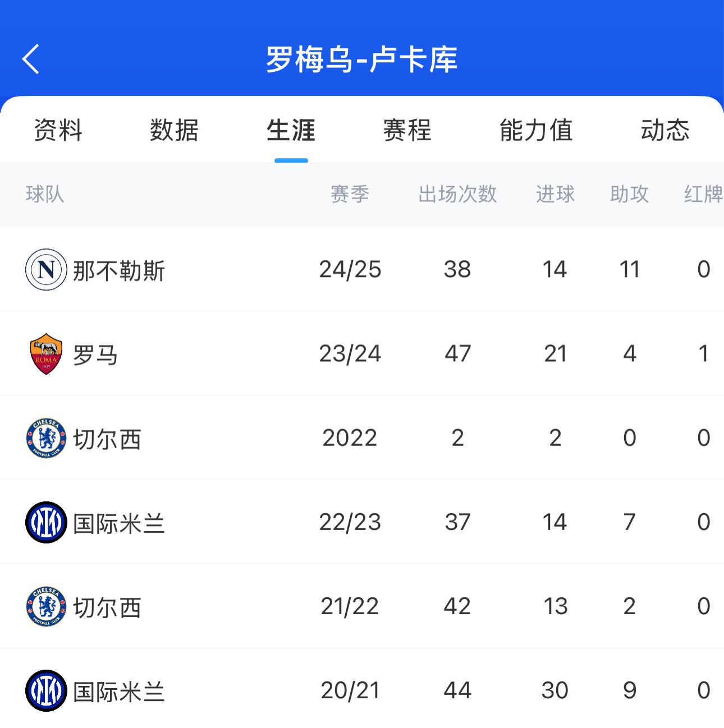Open the 能力值 tab
The image size is (724, 728).
[536, 130]
